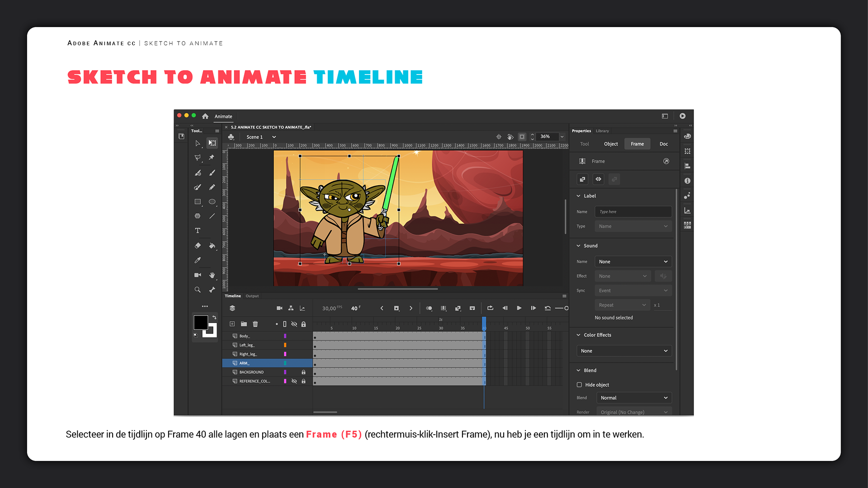Screen dimensions: 868x488
Task: Open the Blend mode Normal dropdown
Action: click(x=634, y=398)
